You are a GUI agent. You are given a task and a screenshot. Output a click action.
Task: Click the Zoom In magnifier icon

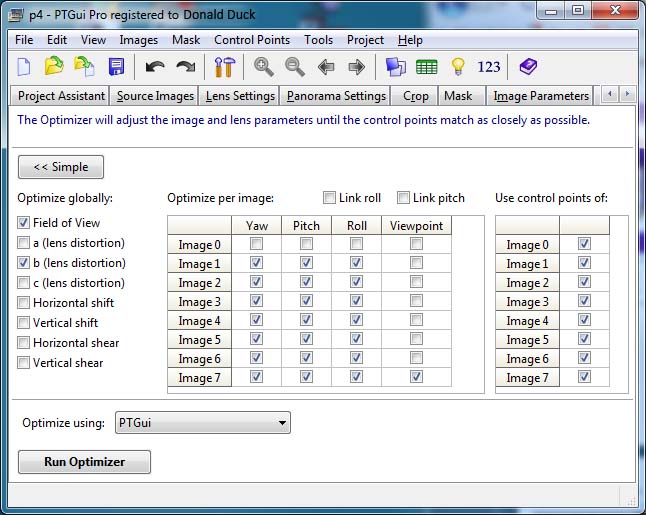pos(263,67)
